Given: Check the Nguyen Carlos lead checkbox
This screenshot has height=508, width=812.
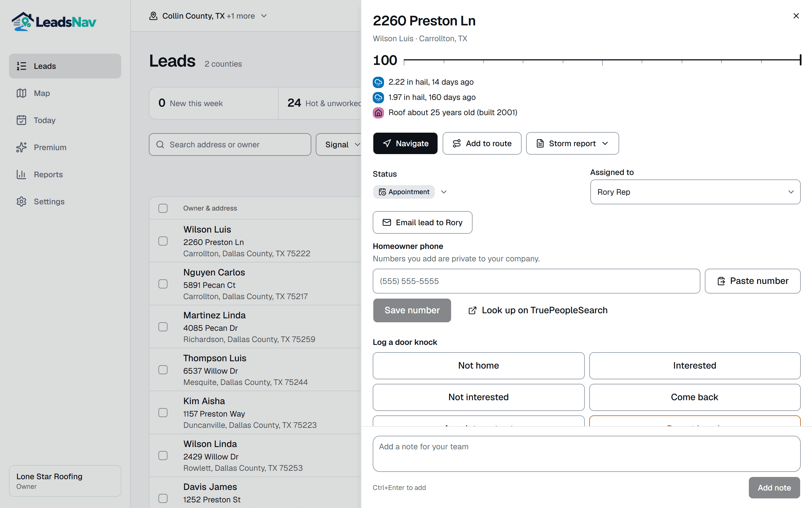Looking at the screenshot, I should tap(163, 284).
